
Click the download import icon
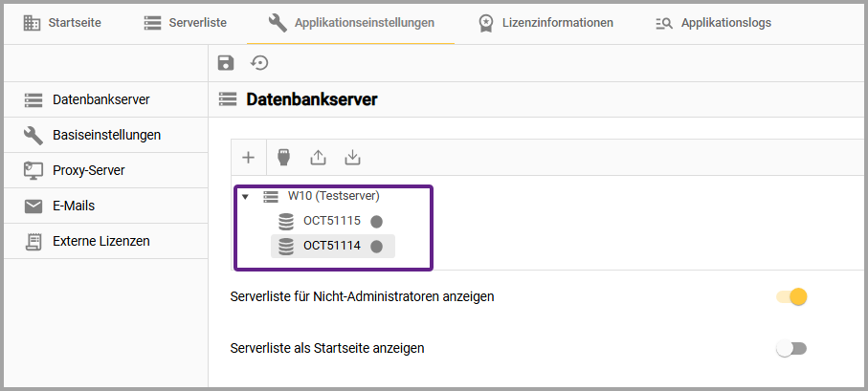[x=352, y=157]
